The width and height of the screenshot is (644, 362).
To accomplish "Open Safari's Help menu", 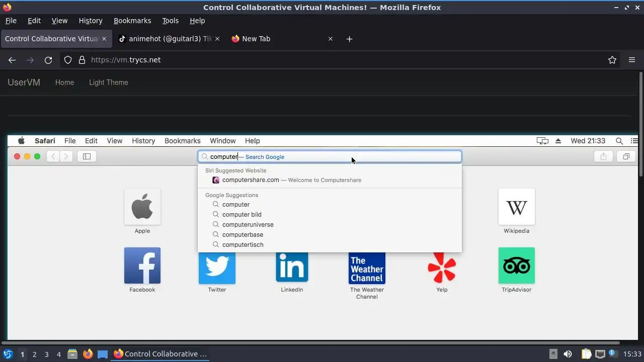I will click(x=253, y=141).
